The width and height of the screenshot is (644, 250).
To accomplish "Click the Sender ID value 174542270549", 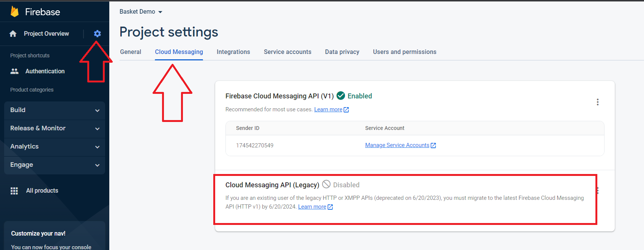I will coord(255,146).
